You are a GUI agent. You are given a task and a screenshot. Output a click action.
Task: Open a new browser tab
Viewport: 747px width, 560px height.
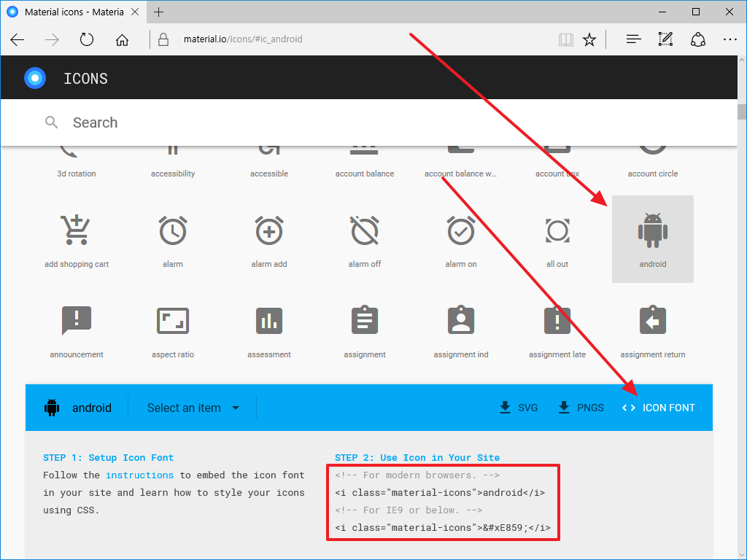[158, 12]
